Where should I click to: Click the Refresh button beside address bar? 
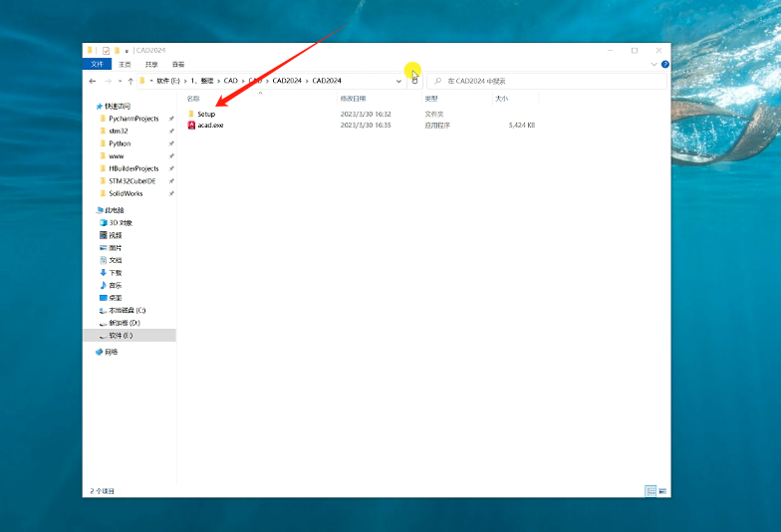[414, 81]
